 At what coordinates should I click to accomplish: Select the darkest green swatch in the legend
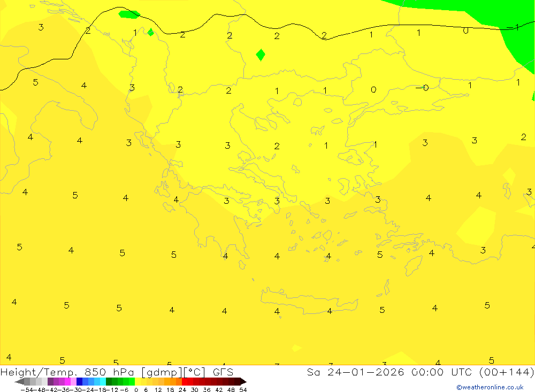(x=109, y=381)
